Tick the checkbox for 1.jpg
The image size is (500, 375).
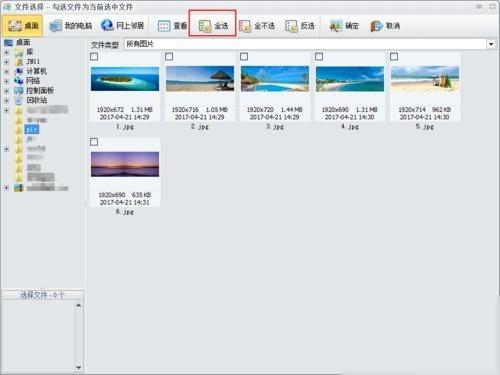[x=94, y=57]
